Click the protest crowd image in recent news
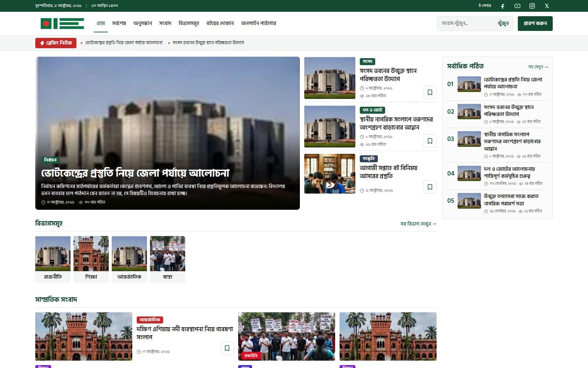 pos(287,336)
